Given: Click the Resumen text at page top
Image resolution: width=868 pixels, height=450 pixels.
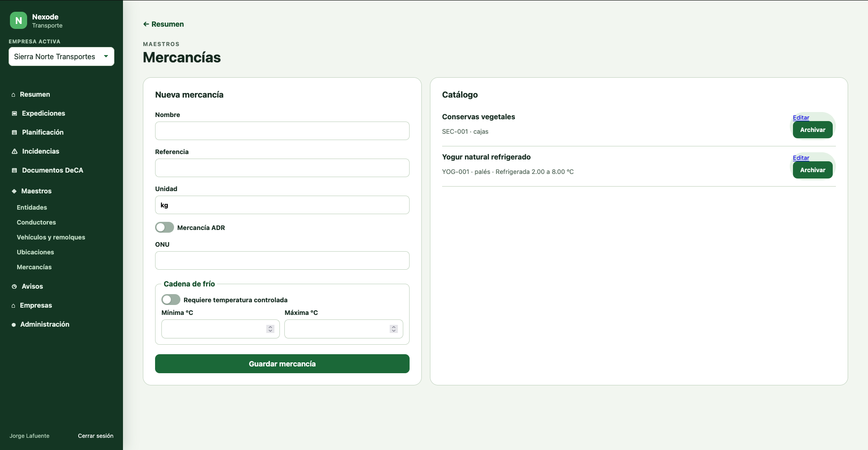Looking at the screenshot, I should click(x=168, y=24).
